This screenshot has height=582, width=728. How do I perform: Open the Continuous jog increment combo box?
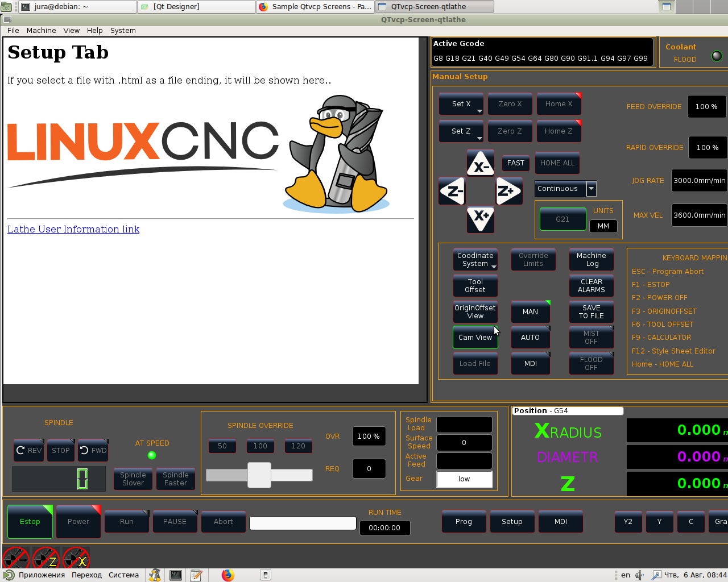click(565, 189)
